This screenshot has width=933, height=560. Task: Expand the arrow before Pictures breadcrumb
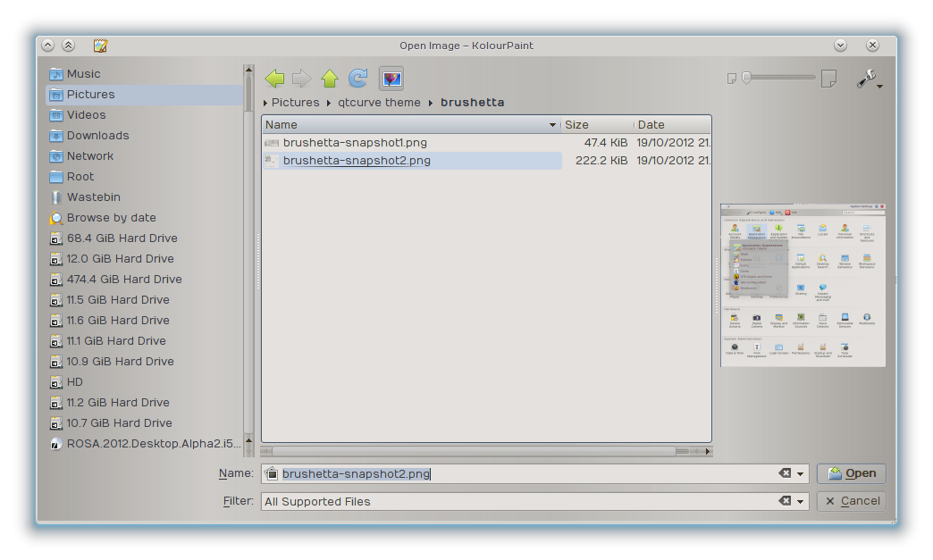(x=265, y=103)
